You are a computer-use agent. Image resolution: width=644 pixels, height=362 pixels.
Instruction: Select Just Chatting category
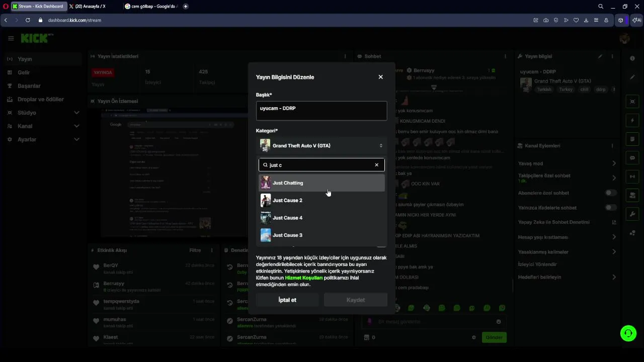coord(321,183)
